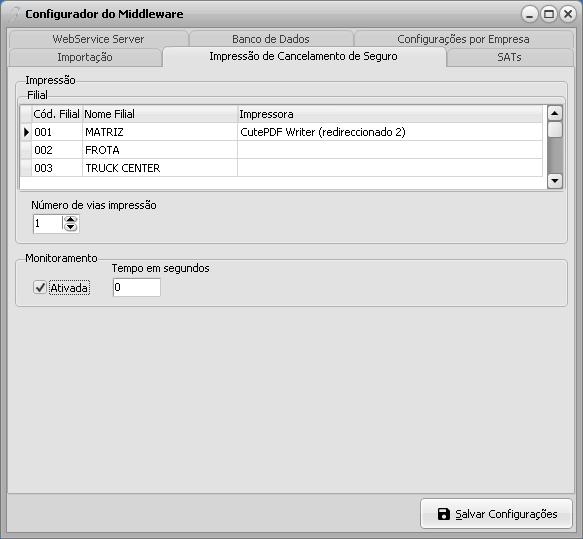The image size is (583, 539).
Task: Select the code cell 002
Action: (57, 150)
